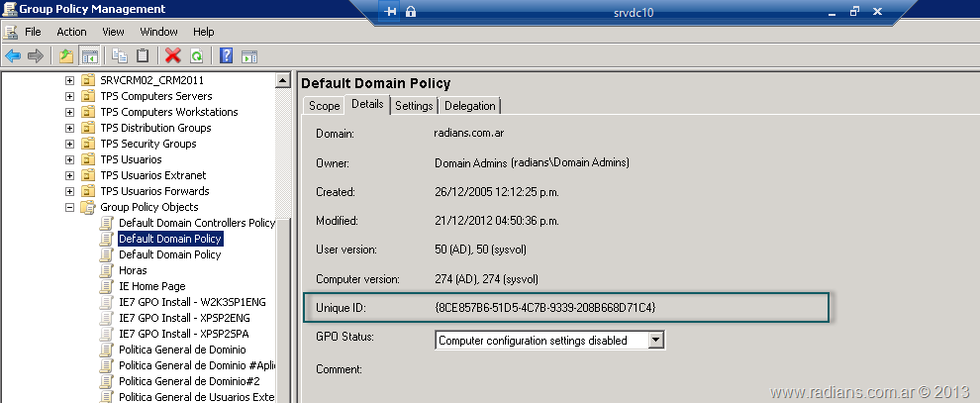This screenshot has width=980, height=403.
Task: Click the Up one level folder icon
Action: (66, 55)
